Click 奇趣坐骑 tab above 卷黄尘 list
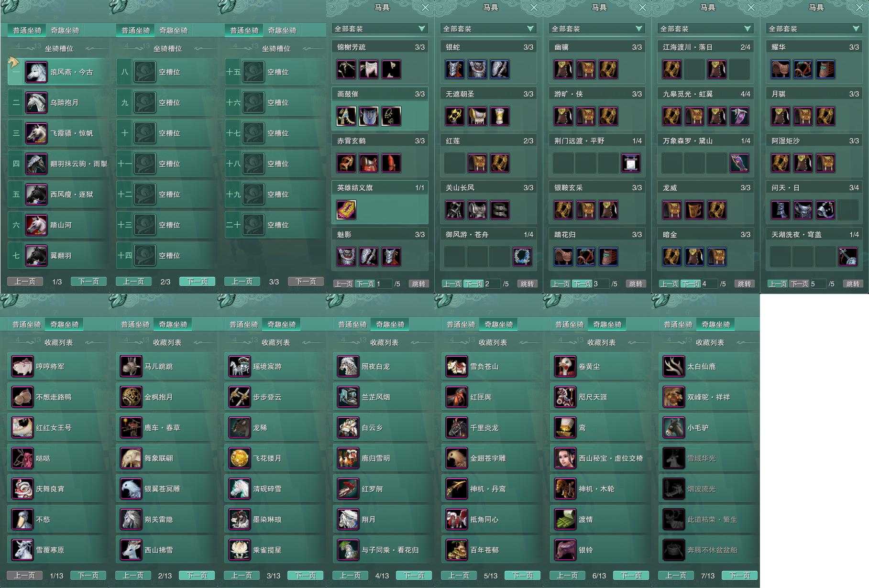The image size is (869, 588). point(607,324)
